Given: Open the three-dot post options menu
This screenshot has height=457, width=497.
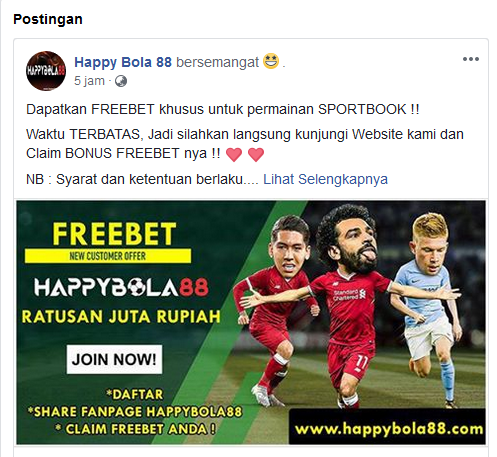Looking at the screenshot, I should [471, 59].
